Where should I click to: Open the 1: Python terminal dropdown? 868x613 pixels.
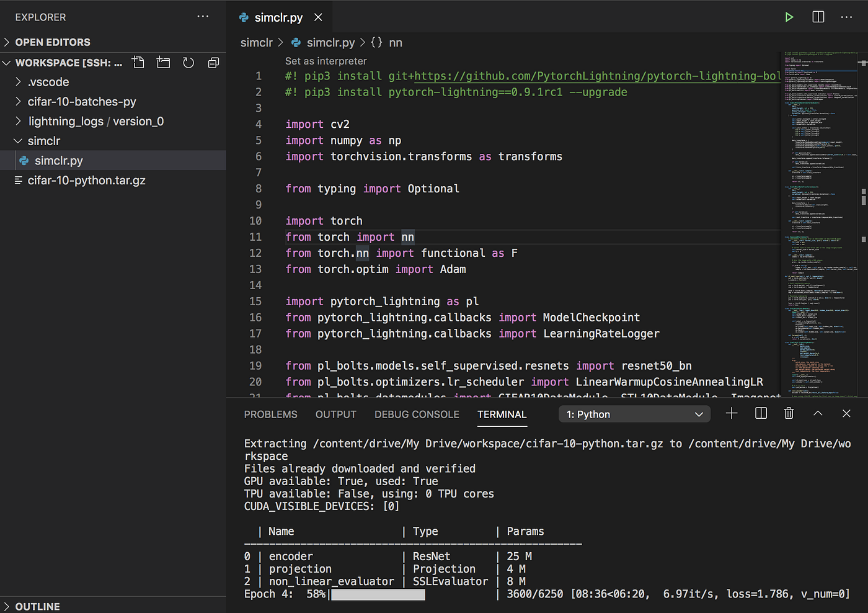pos(634,414)
